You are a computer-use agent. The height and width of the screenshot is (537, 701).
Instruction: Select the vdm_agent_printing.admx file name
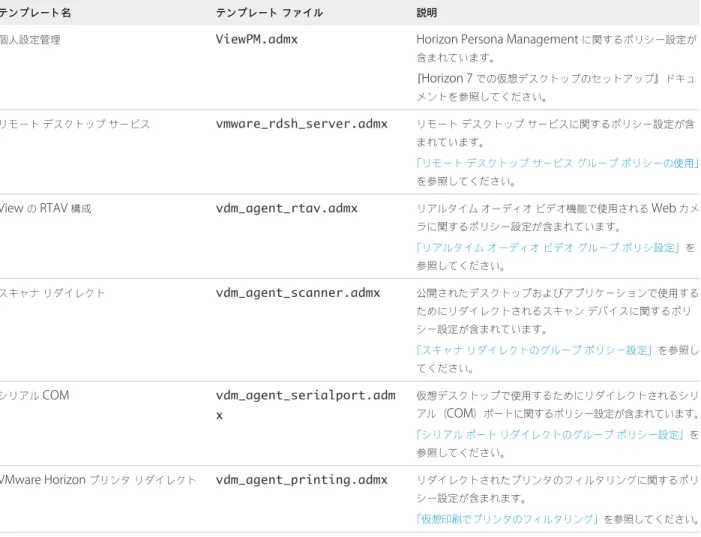click(302, 480)
